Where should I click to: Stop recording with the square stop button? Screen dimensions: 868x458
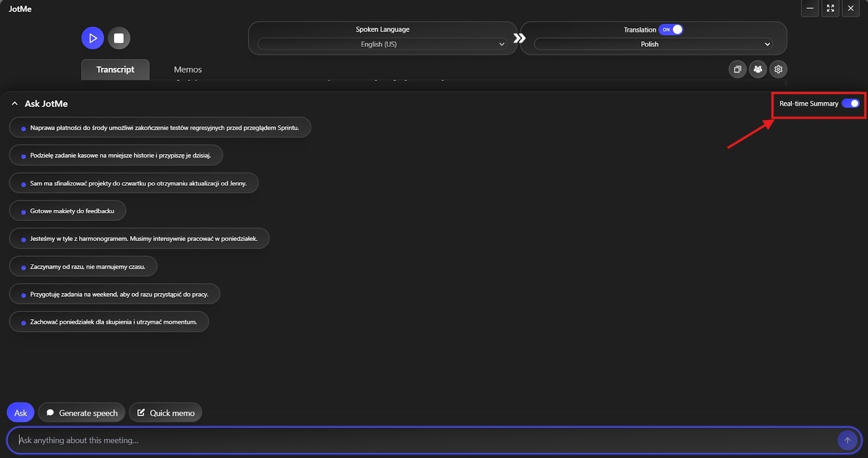coord(119,38)
